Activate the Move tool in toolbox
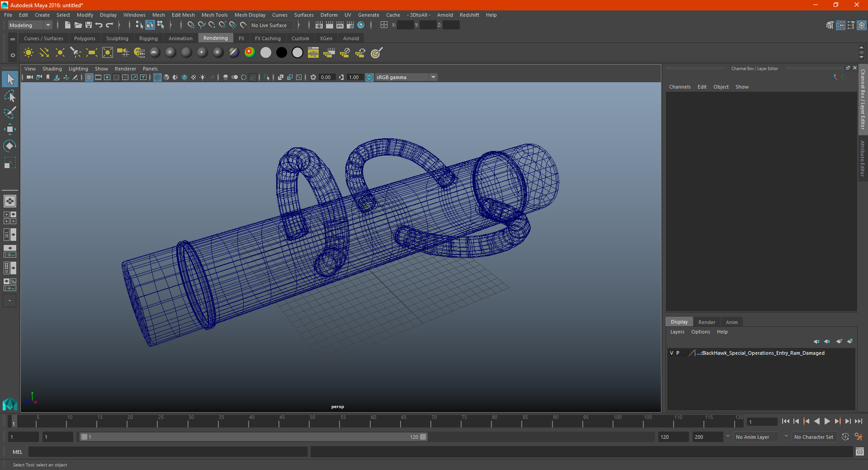The width and height of the screenshot is (868, 470). 10,129
